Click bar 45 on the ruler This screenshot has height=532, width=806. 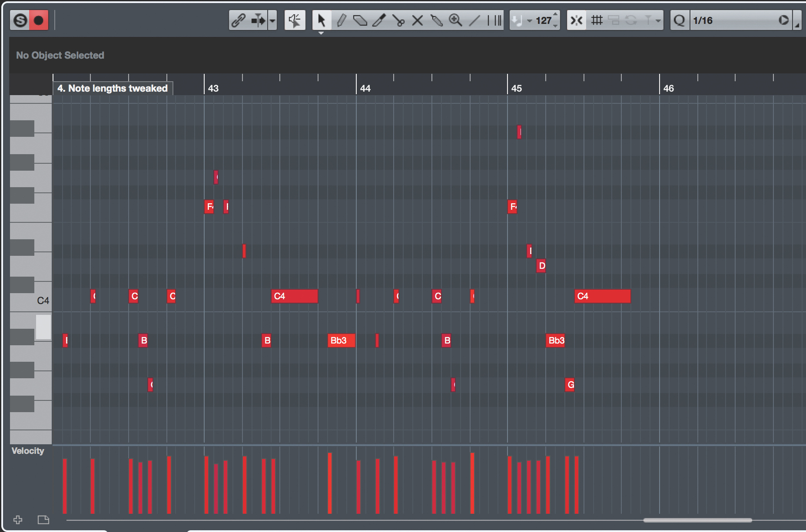(516, 88)
